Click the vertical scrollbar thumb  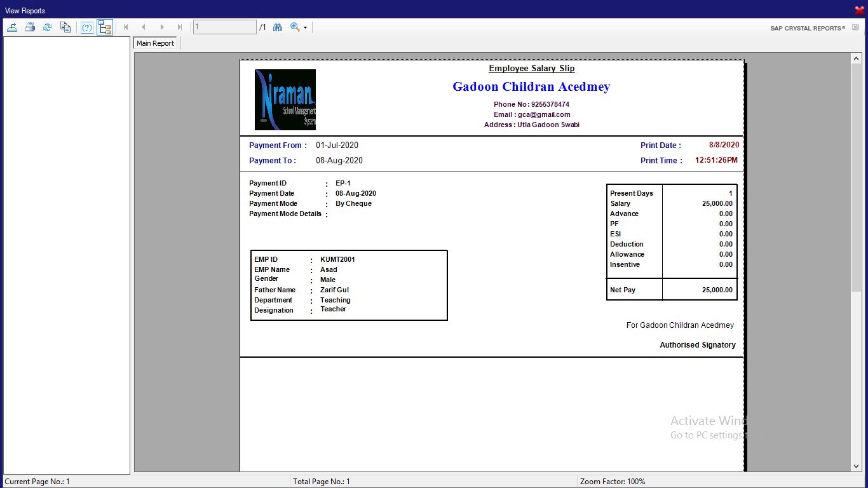856,178
